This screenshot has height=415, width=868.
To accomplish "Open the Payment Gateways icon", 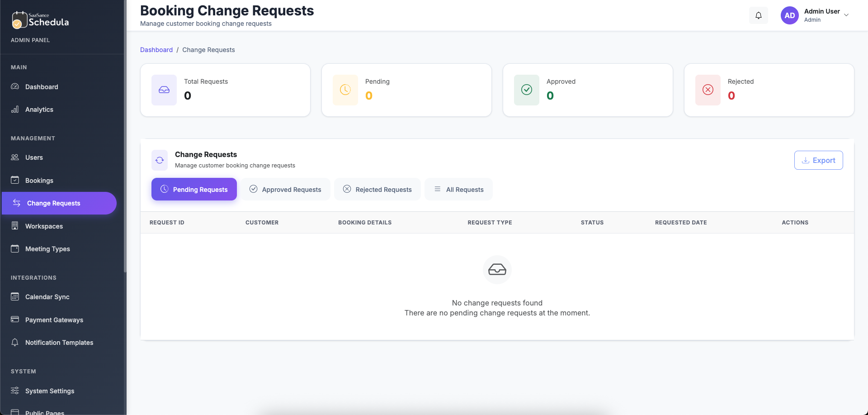I will click(x=15, y=320).
